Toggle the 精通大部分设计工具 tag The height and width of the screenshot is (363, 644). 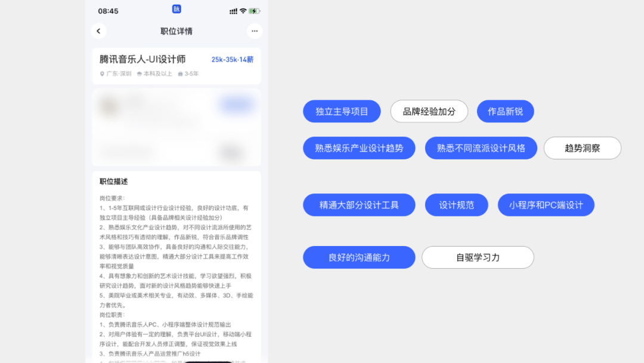[x=359, y=205]
